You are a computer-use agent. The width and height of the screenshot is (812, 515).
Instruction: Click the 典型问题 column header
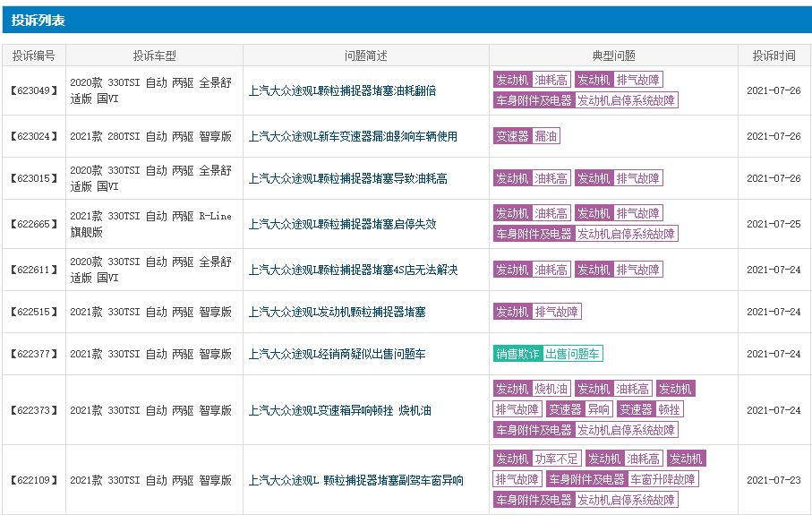614,56
